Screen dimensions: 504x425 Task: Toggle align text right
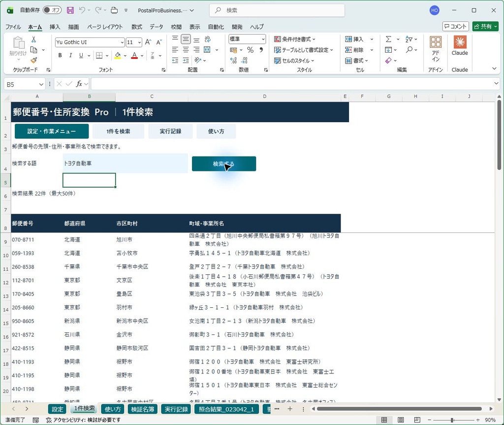tap(196, 50)
